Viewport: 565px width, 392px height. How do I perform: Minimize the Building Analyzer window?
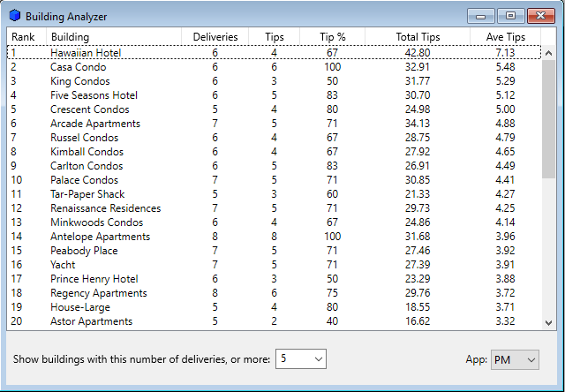point(481,16)
